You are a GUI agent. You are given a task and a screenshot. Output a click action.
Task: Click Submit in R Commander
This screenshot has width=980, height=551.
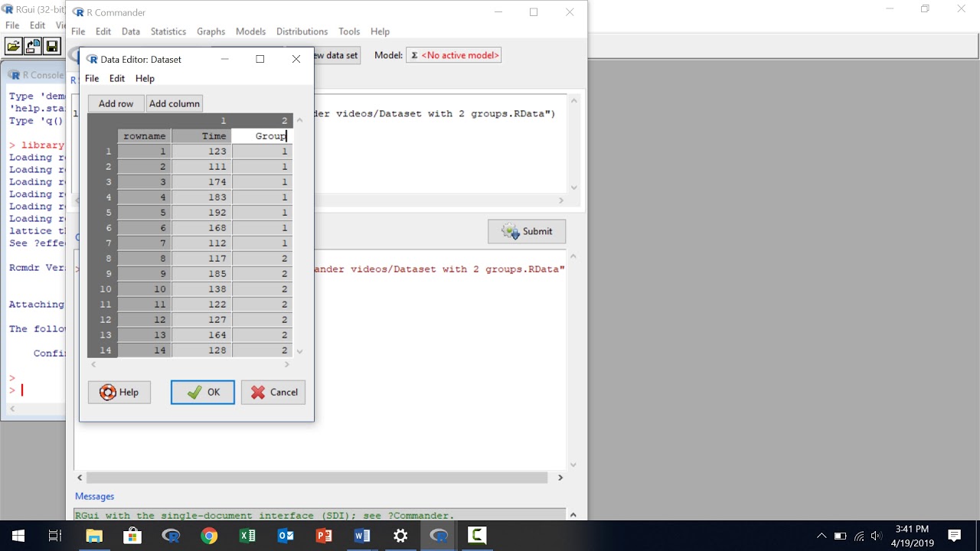[x=527, y=231]
